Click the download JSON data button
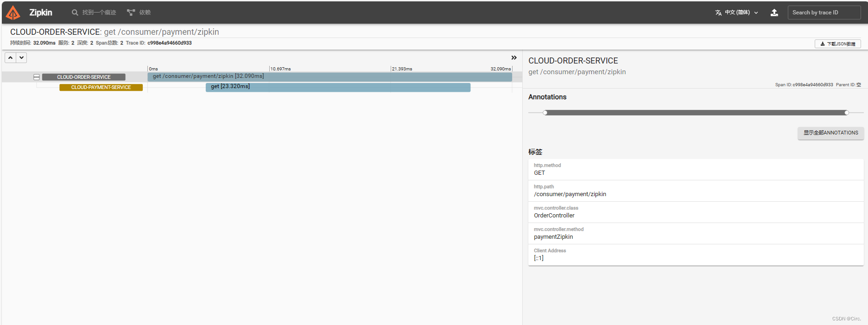 [837, 44]
